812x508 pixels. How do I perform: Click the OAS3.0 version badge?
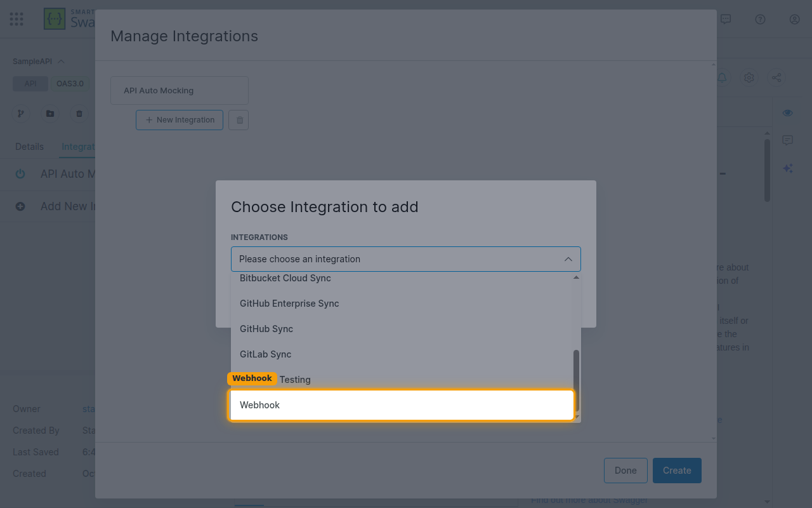(70, 84)
